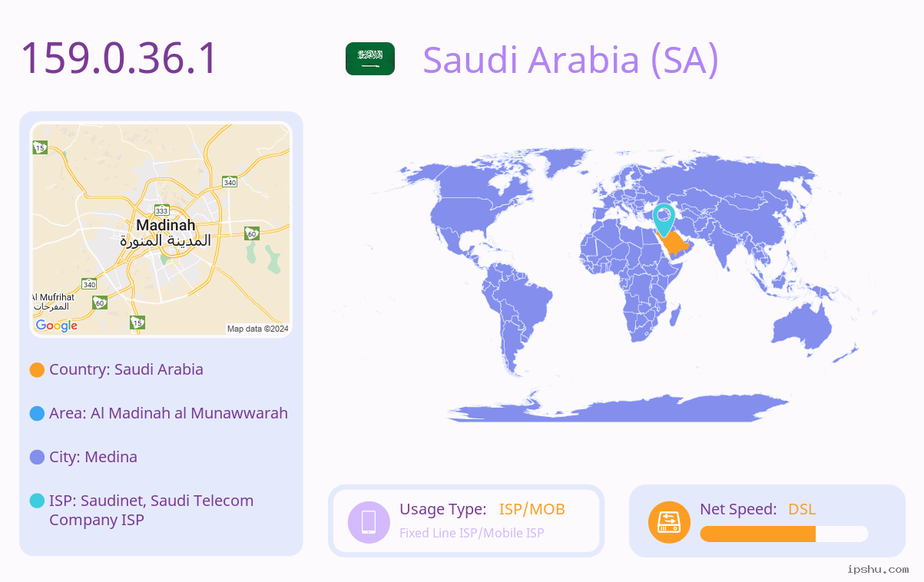Click highlighted Saudi Arabia on world map
The image size is (924, 582).
(676, 245)
